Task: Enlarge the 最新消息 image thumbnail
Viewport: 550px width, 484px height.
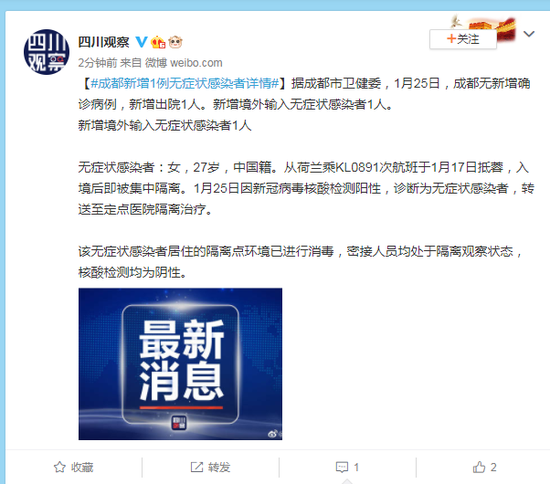Action: 180,364
